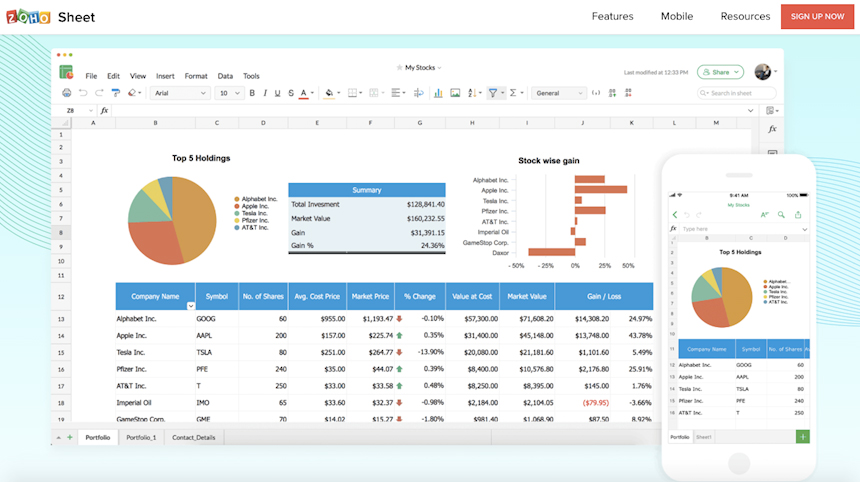Click the SIGN UP NOW button
Viewport: 860px width, 482px height.
817,16
